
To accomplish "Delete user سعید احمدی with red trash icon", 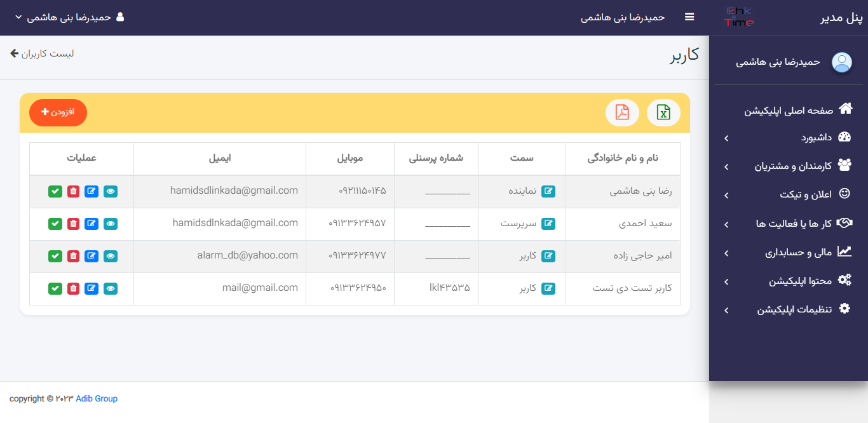I will coord(74,224).
